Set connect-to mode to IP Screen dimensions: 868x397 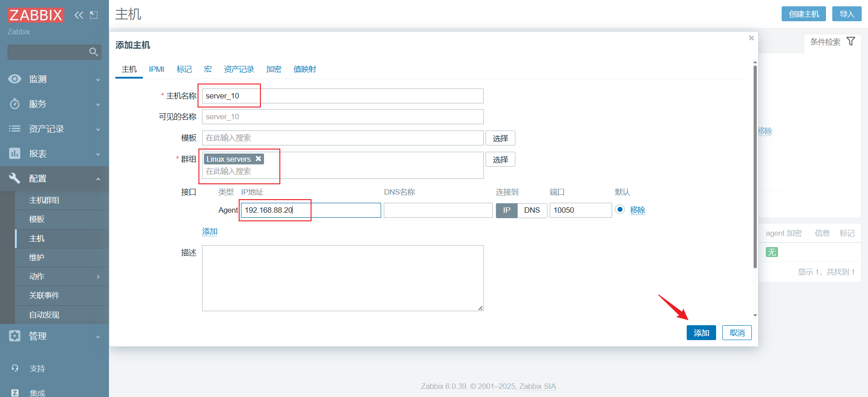click(506, 210)
